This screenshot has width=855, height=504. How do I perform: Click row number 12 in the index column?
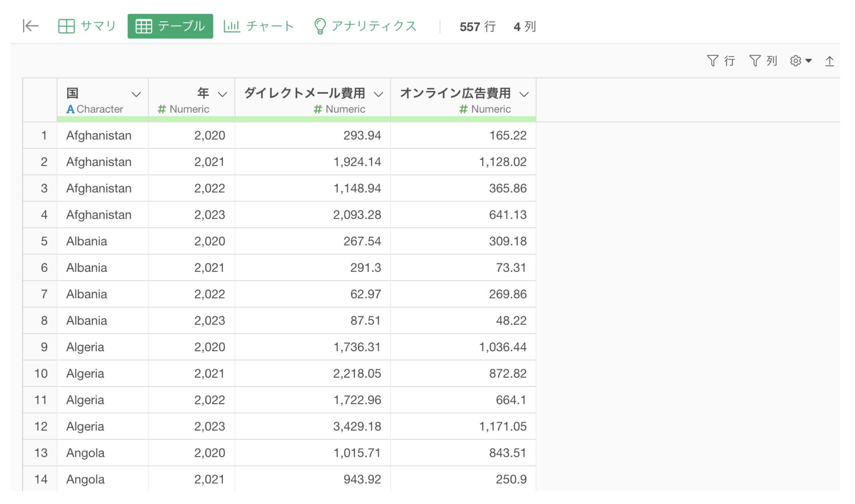[x=41, y=426]
